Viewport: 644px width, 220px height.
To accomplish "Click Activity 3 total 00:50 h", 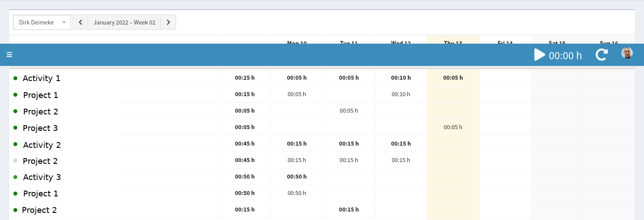I will [x=245, y=176].
